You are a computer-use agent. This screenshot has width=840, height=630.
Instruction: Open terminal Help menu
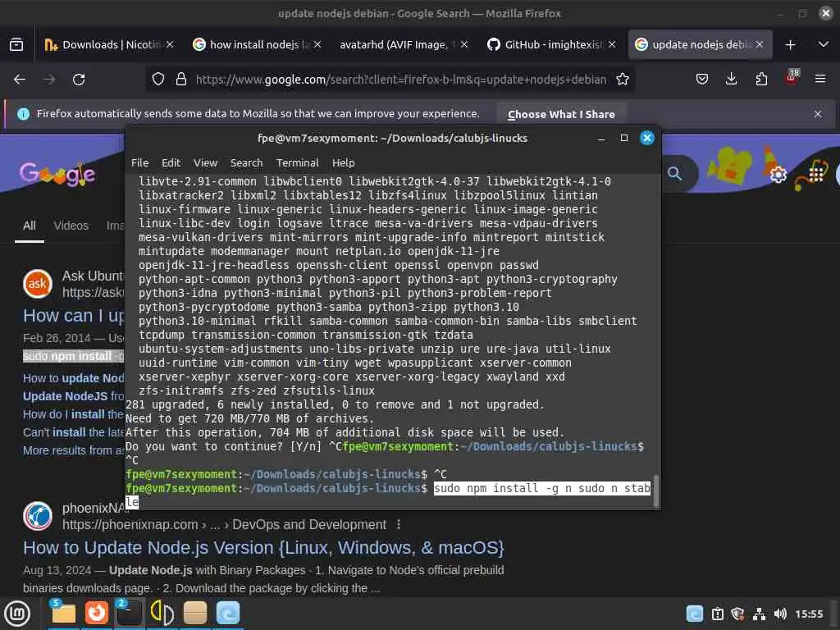(x=343, y=163)
